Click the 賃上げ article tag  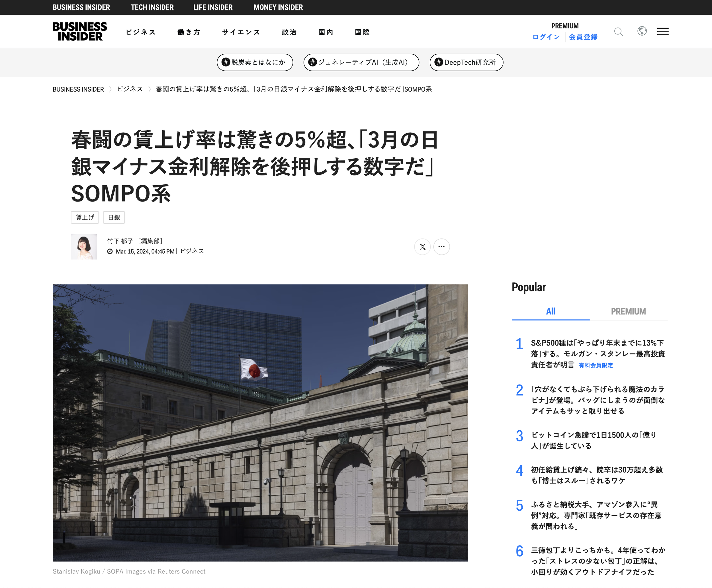click(85, 217)
